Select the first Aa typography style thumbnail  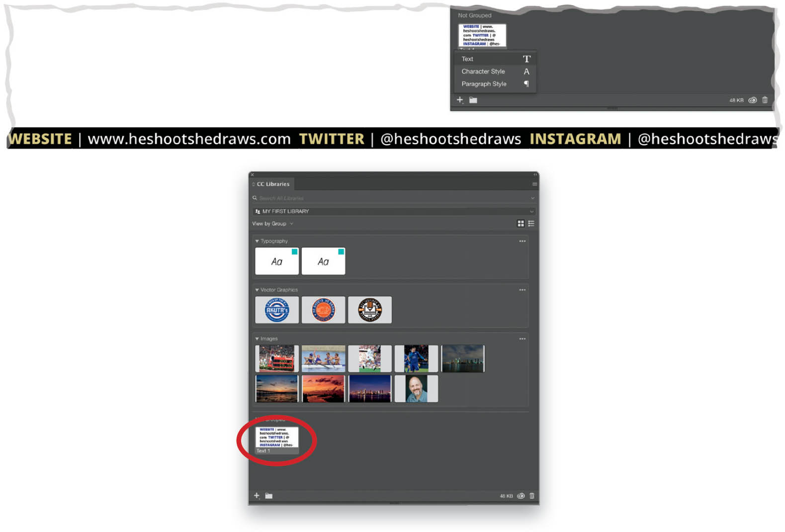pos(277,261)
